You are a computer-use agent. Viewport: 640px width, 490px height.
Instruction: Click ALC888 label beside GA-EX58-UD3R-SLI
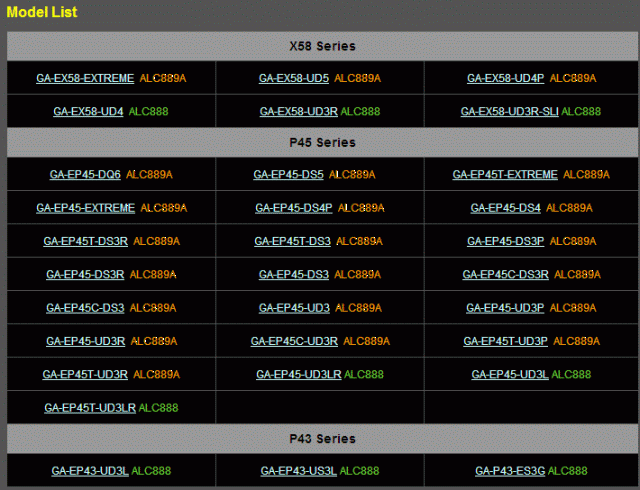(x=581, y=111)
